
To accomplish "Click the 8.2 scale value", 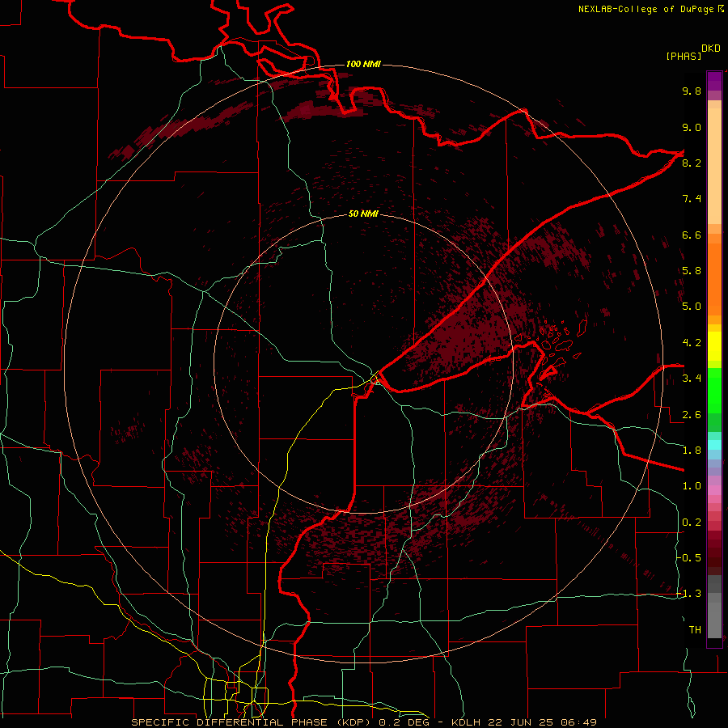I will [x=692, y=163].
